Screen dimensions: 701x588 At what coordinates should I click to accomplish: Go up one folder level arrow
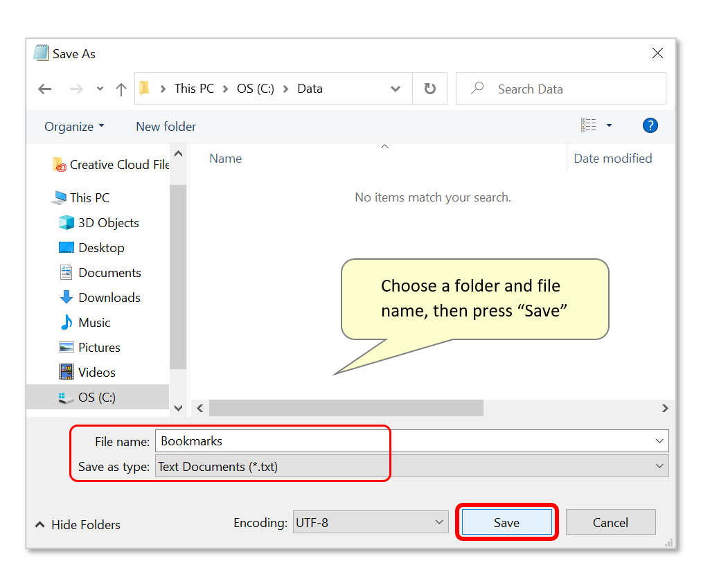pos(121,89)
